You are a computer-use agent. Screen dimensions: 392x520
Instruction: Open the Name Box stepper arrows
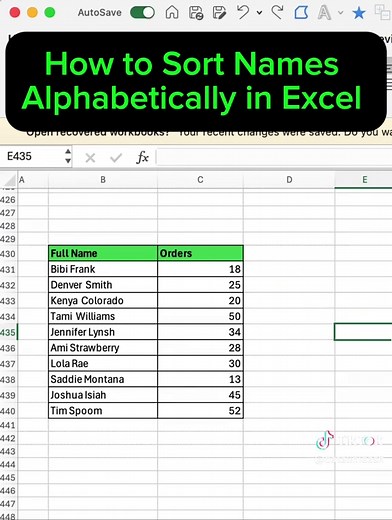pos(68,156)
